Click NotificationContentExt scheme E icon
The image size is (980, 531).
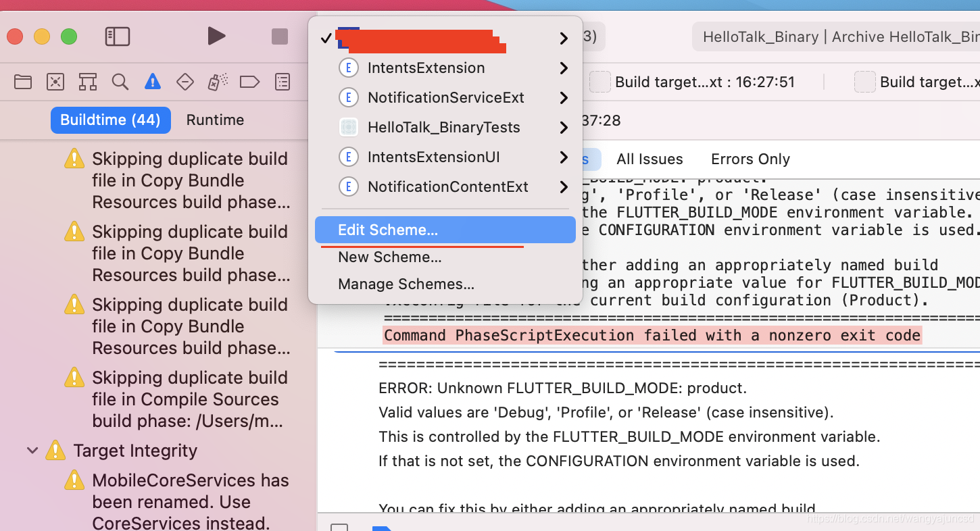pos(348,186)
